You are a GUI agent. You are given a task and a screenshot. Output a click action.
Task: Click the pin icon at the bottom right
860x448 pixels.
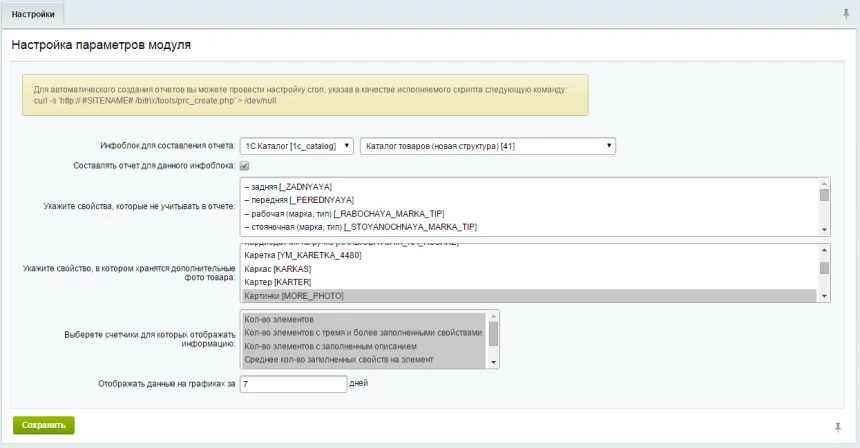click(836, 426)
